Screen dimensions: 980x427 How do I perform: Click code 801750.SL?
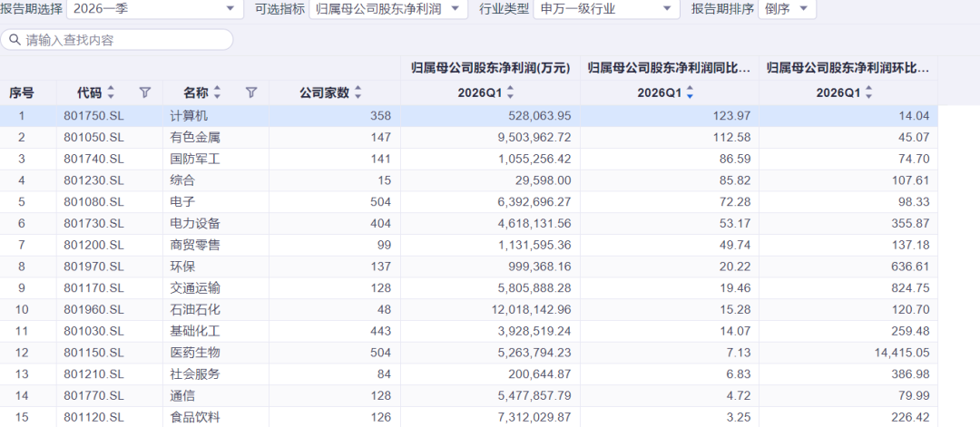pyautogui.click(x=93, y=116)
